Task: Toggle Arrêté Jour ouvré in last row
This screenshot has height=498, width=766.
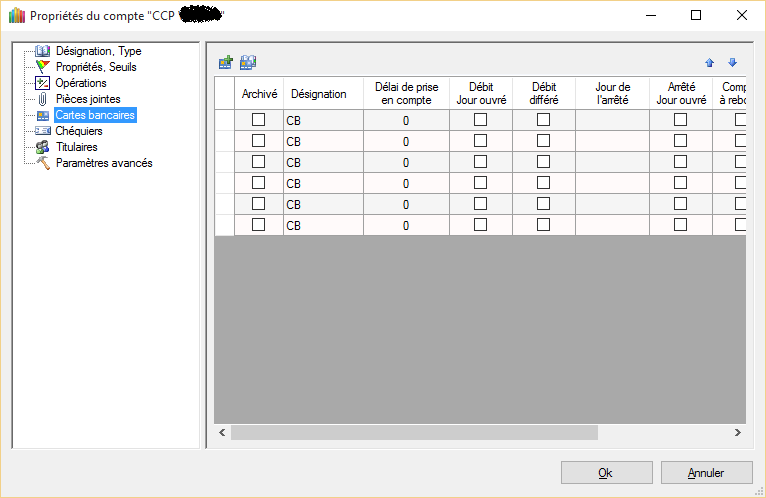Action: (680, 225)
